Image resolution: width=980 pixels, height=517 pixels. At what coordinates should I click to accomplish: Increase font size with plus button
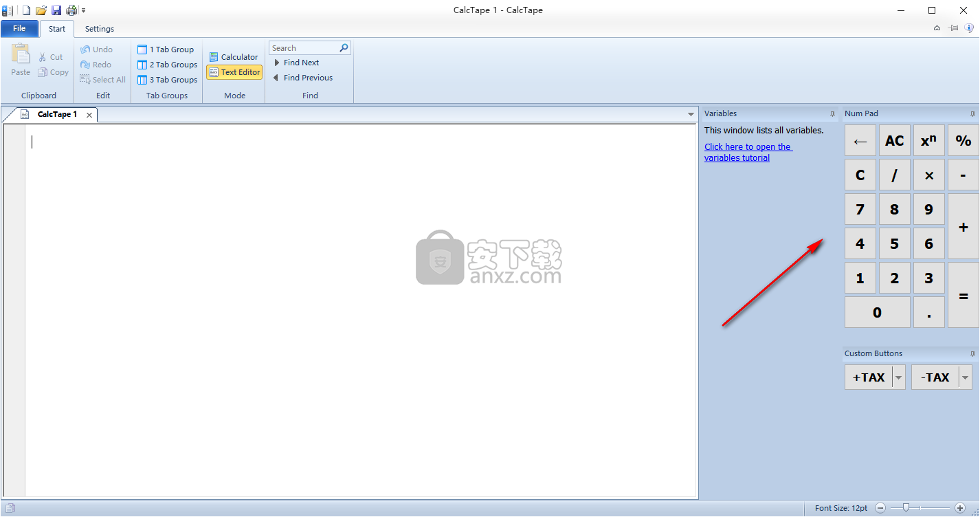click(x=960, y=508)
